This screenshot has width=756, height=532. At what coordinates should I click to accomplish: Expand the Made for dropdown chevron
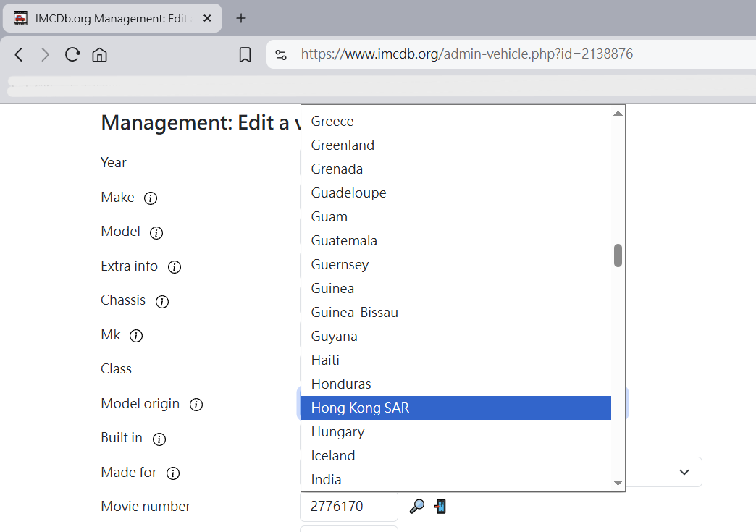click(684, 472)
